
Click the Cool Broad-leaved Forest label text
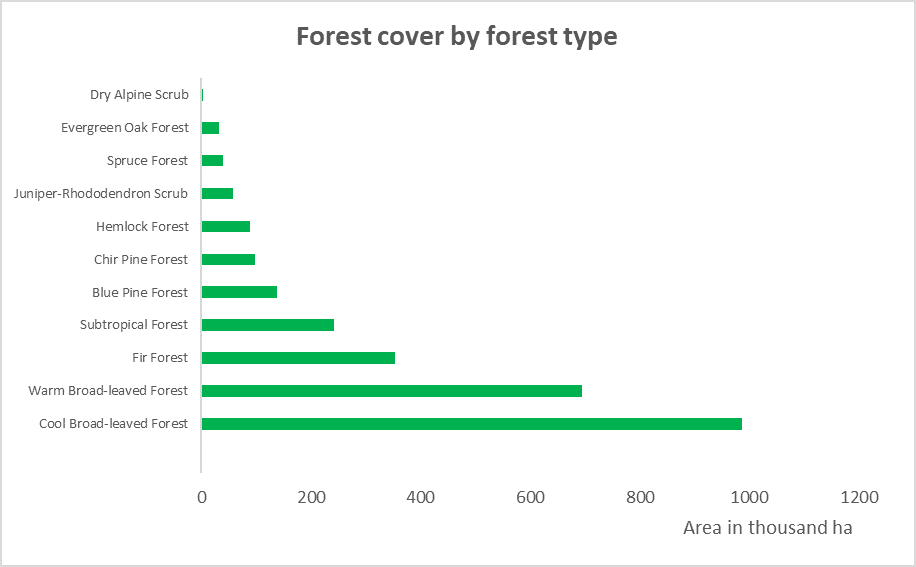tap(113, 424)
